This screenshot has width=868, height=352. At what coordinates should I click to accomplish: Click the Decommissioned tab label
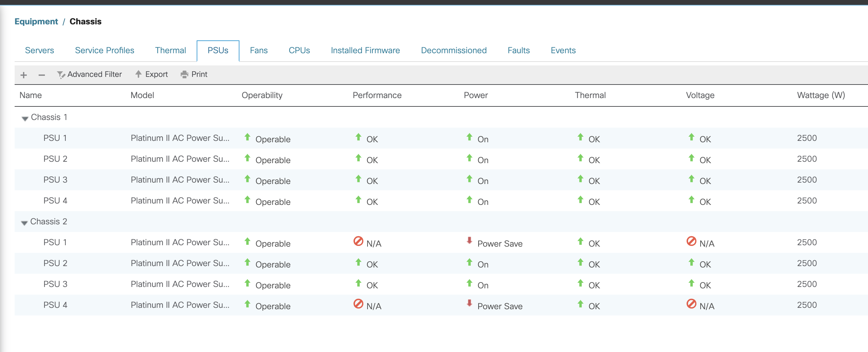point(453,50)
